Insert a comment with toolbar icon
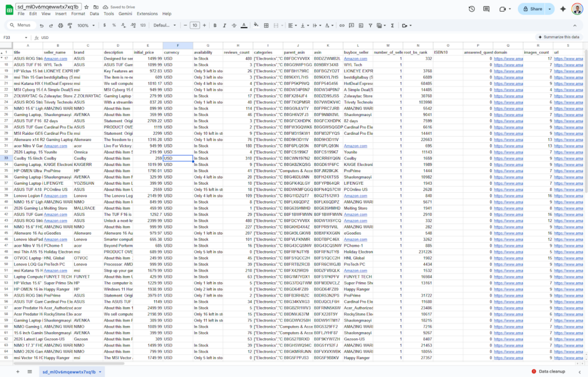Viewport: 588px width, 377px height. pyautogui.click(x=351, y=25)
